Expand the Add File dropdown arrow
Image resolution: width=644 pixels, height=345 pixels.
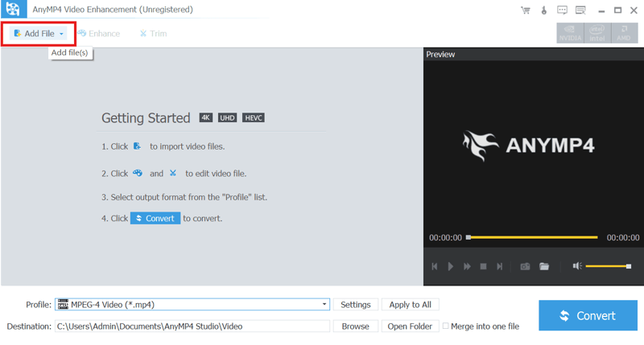[x=61, y=34]
